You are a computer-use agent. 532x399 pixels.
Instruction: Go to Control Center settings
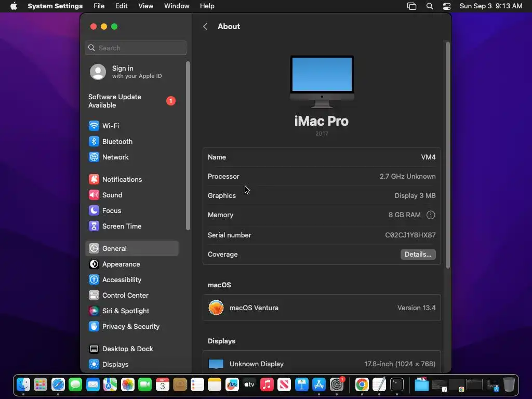(x=131, y=296)
